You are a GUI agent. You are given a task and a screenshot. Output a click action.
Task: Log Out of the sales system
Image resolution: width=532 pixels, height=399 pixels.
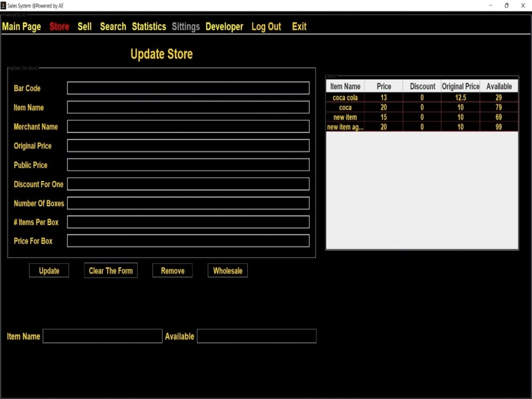coord(266,26)
